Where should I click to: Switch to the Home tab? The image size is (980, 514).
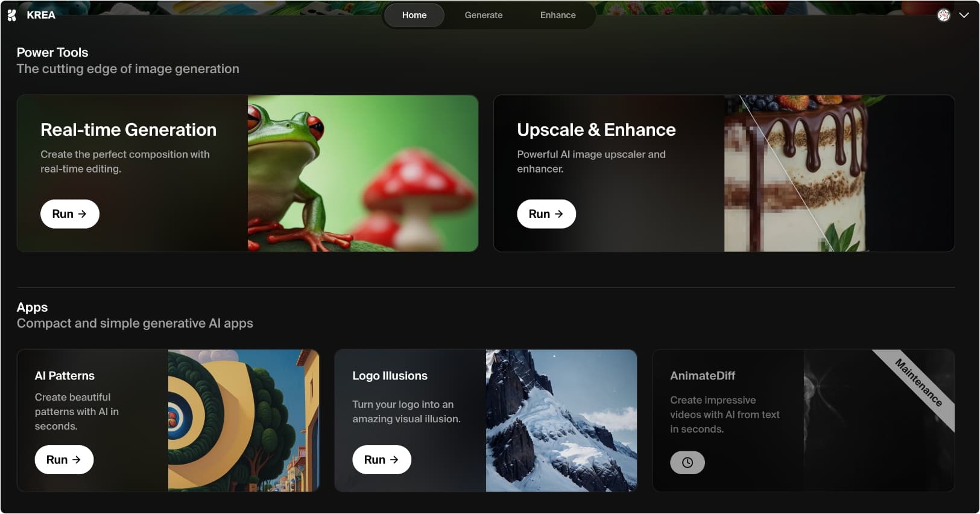tap(414, 15)
